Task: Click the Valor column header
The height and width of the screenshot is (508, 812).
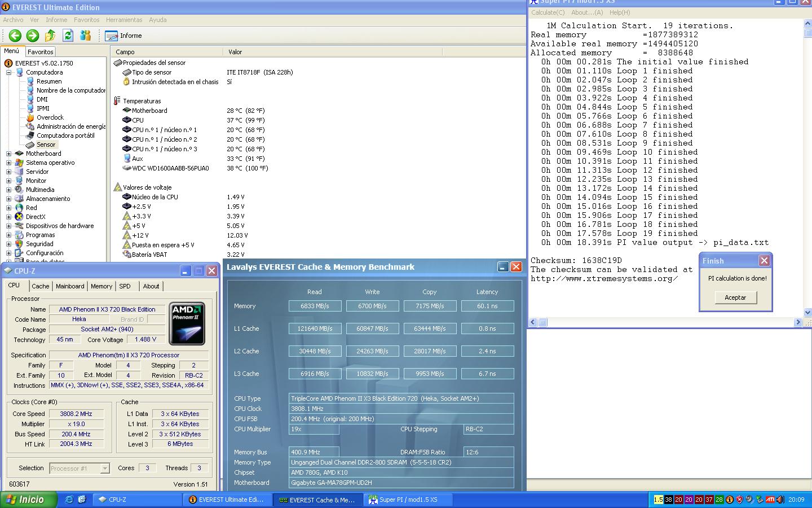Action: 333,52
